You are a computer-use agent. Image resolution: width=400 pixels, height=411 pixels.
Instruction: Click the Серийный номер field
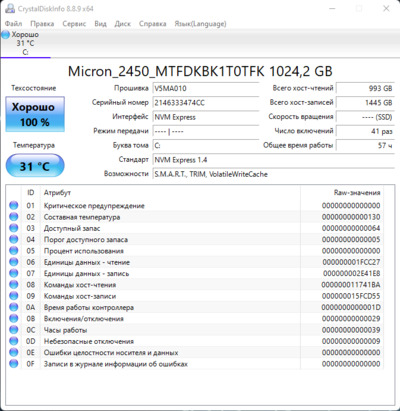point(206,103)
